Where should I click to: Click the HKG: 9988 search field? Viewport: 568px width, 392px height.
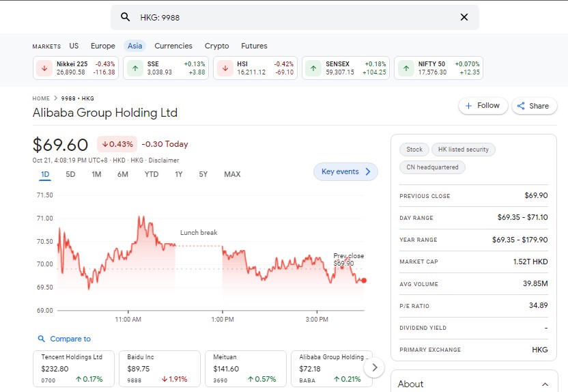[294, 17]
